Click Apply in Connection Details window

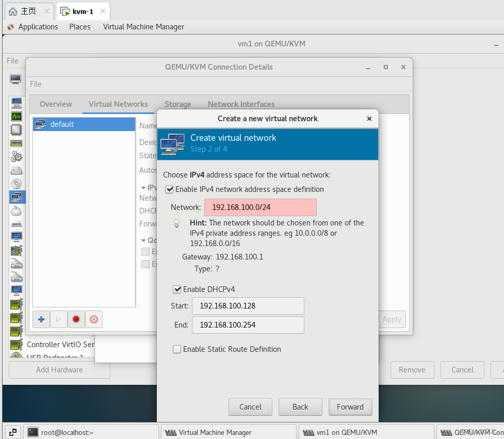392,319
